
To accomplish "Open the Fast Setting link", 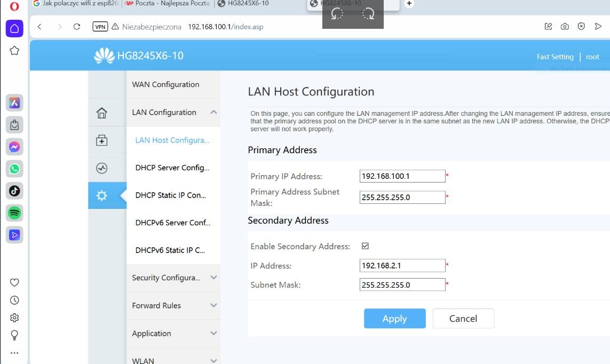I will (x=554, y=57).
